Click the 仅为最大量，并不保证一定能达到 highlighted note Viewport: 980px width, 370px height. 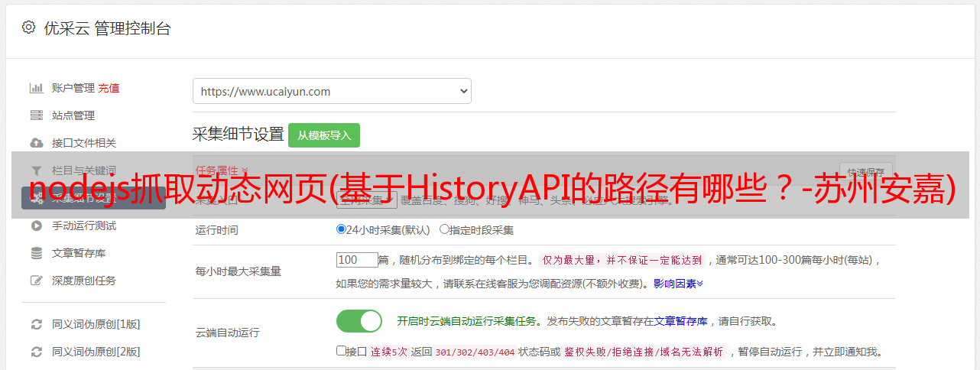click(x=622, y=260)
